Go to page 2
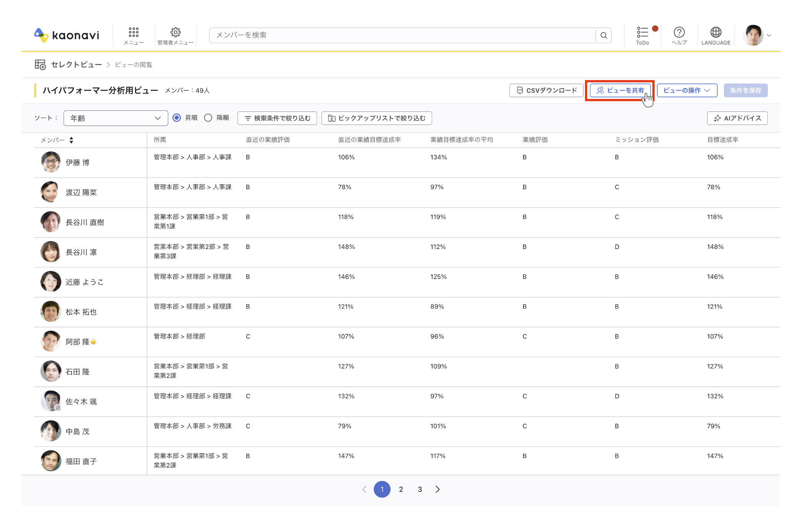The width and height of the screenshot is (812, 528). click(401, 489)
